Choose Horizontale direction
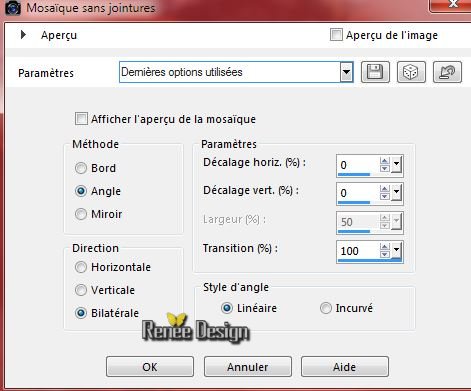 coord(81,267)
